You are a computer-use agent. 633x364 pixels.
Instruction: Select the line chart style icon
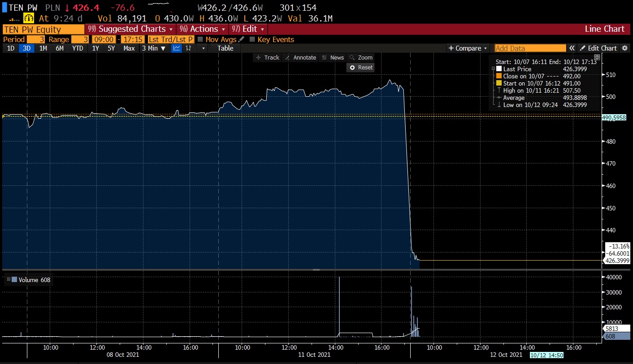177,48
